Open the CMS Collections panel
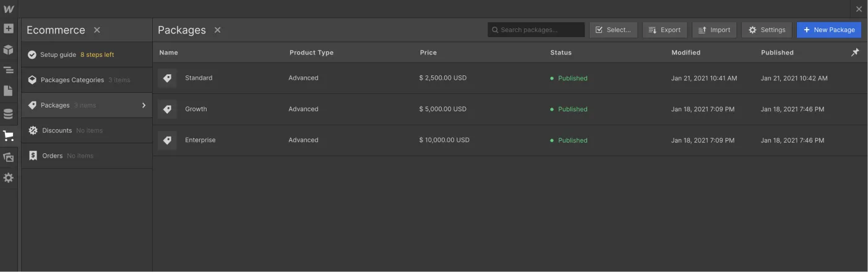The image size is (868, 272). pyautogui.click(x=9, y=114)
